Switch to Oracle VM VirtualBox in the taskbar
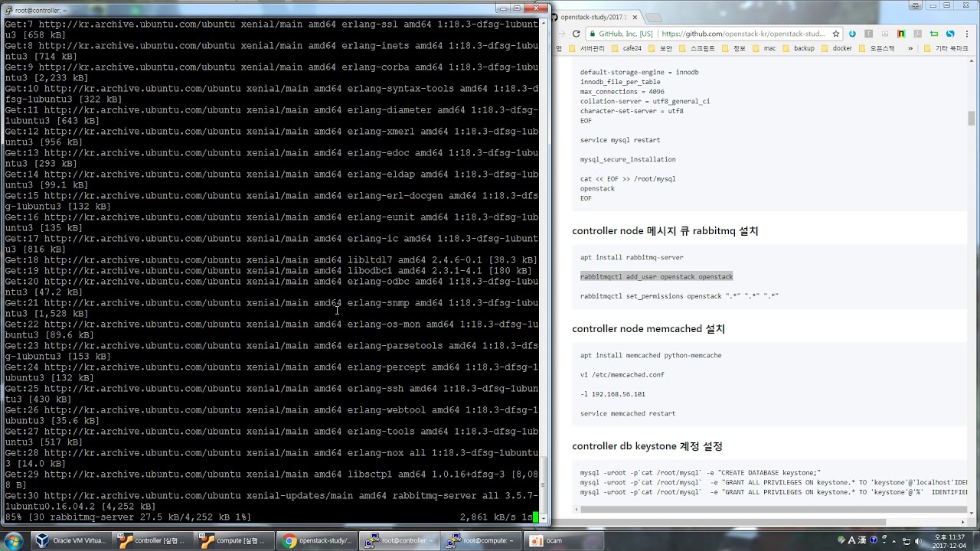Image resolution: width=980 pixels, height=551 pixels. 71,540
